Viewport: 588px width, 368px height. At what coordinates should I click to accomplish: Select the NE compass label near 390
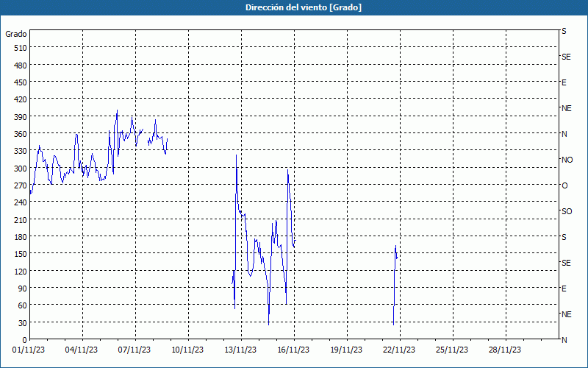click(x=566, y=108)
